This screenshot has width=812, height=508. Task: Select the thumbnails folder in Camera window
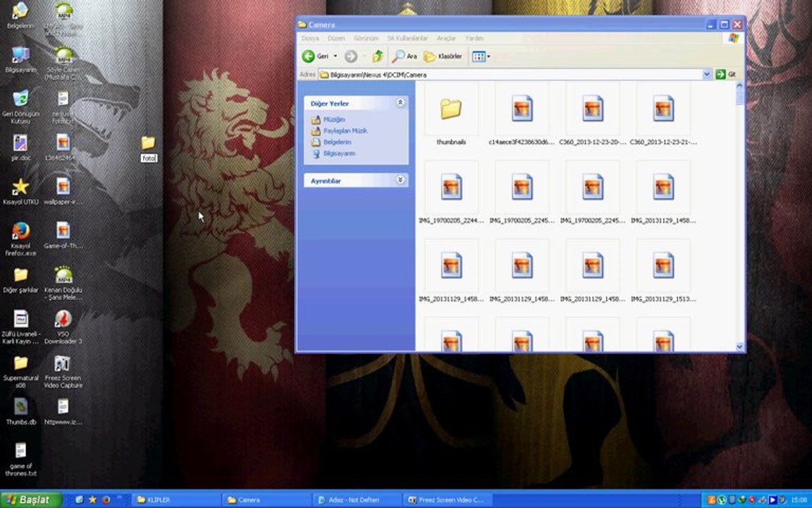coord(451,114)
